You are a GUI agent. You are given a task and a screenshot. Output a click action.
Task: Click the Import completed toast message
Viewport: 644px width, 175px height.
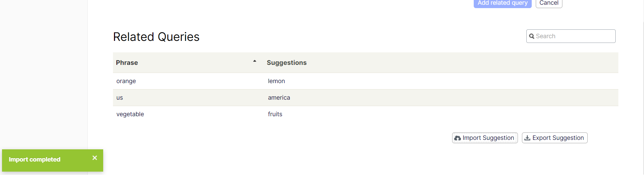pyautogui.click(x=35, y=159)
